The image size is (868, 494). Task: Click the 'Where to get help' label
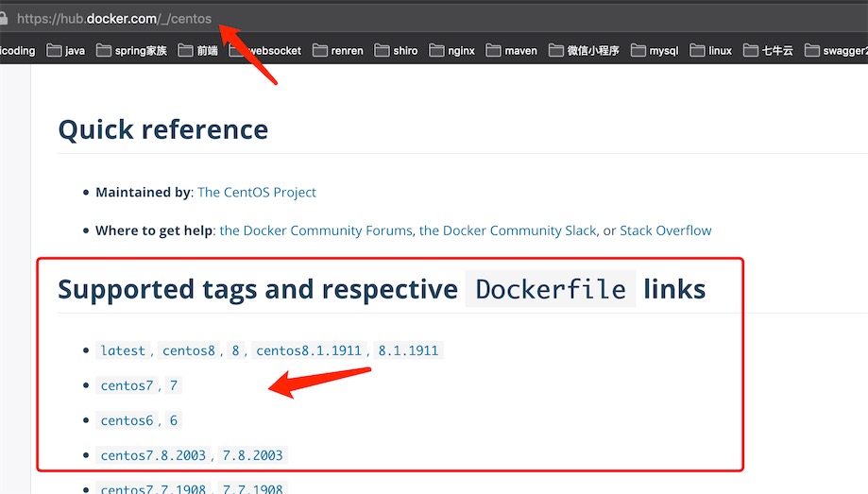[155, 230]
